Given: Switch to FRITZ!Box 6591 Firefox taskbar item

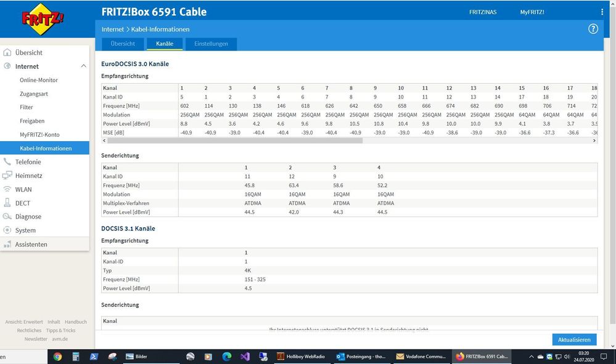Looking at the screenshot, I should coord(482,357).
